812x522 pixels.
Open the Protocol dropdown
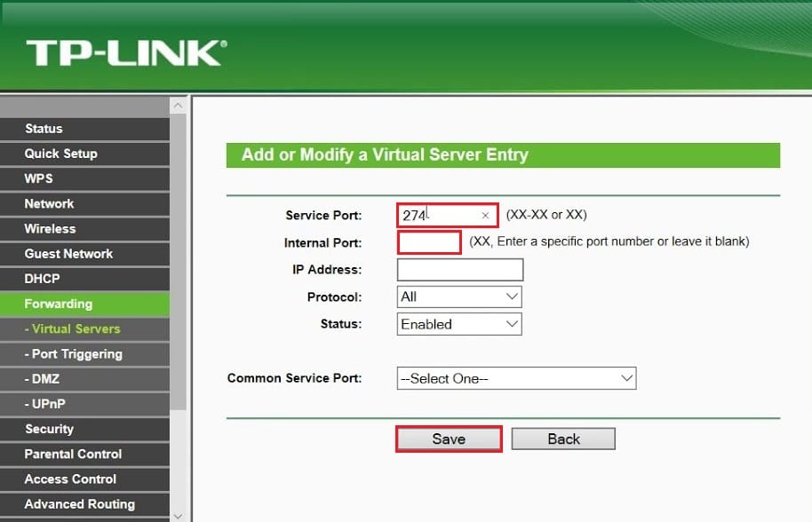(459, 297)
